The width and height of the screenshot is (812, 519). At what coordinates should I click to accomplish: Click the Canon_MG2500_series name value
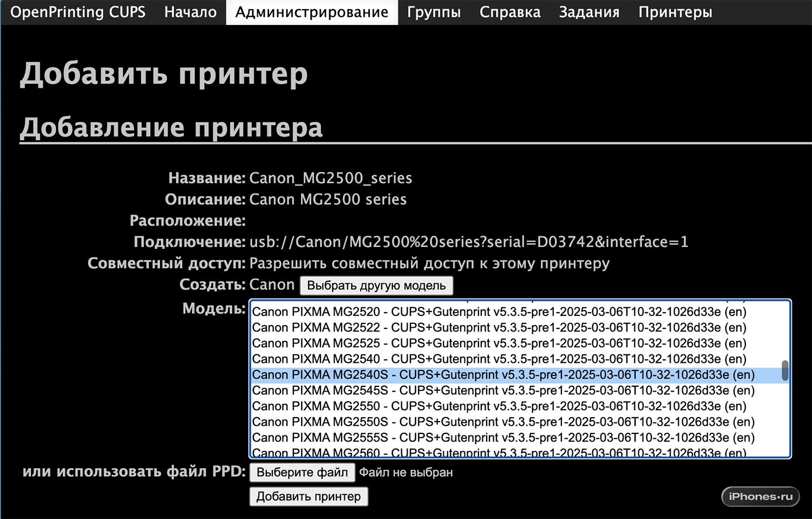click(x=330, y=178)
